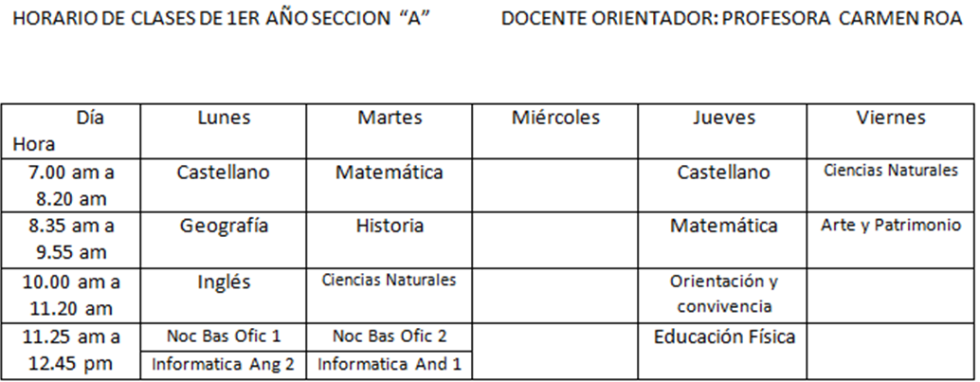
Task: Select the Martes column header cell
Action: tap(390, 132)
